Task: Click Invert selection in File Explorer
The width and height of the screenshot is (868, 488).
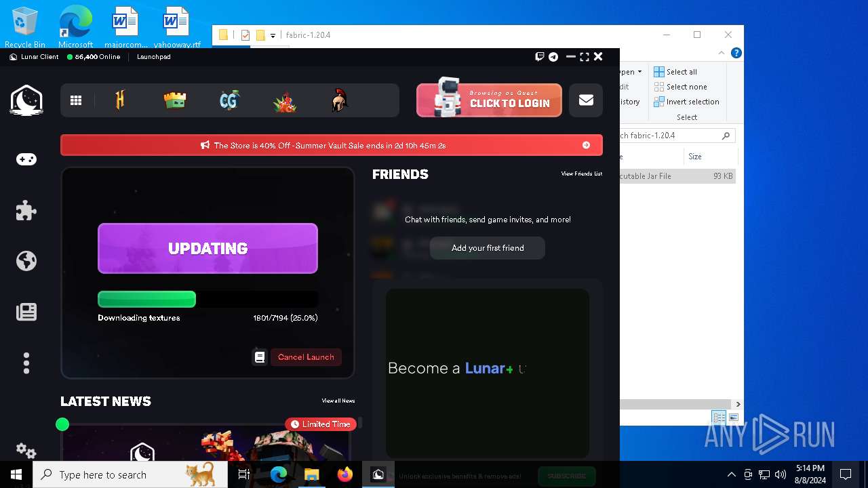Action: 686,102
